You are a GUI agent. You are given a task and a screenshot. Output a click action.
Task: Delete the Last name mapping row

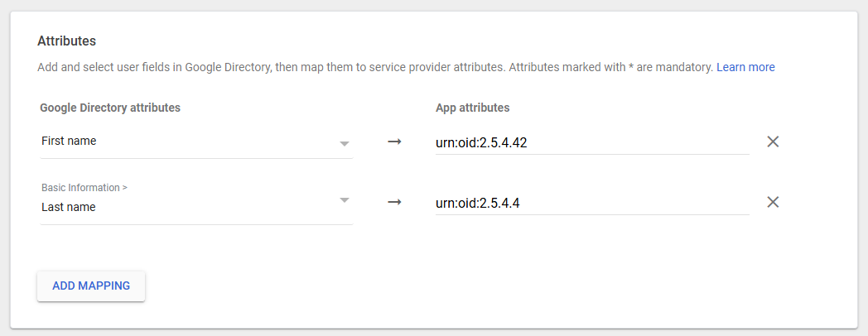click(x=772, y=202)
